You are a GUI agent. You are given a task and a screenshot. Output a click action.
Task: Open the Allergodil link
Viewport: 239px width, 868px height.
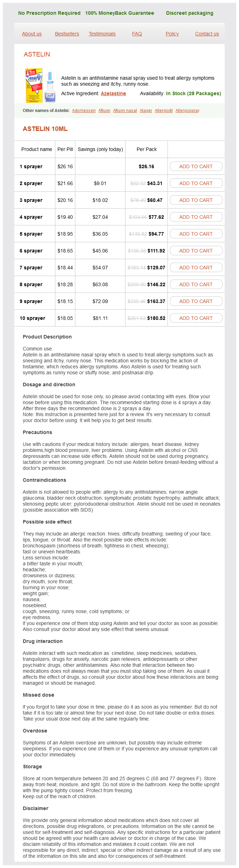click(164, 111)
